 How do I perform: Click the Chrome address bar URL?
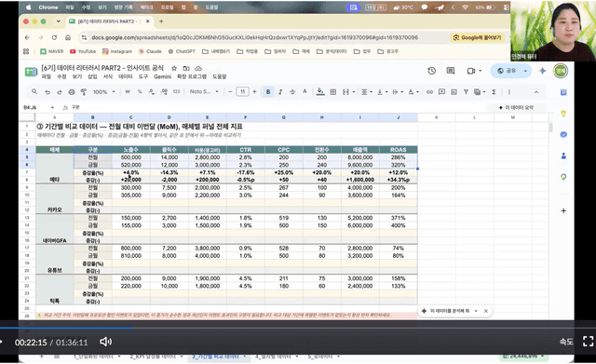(254, 37)
